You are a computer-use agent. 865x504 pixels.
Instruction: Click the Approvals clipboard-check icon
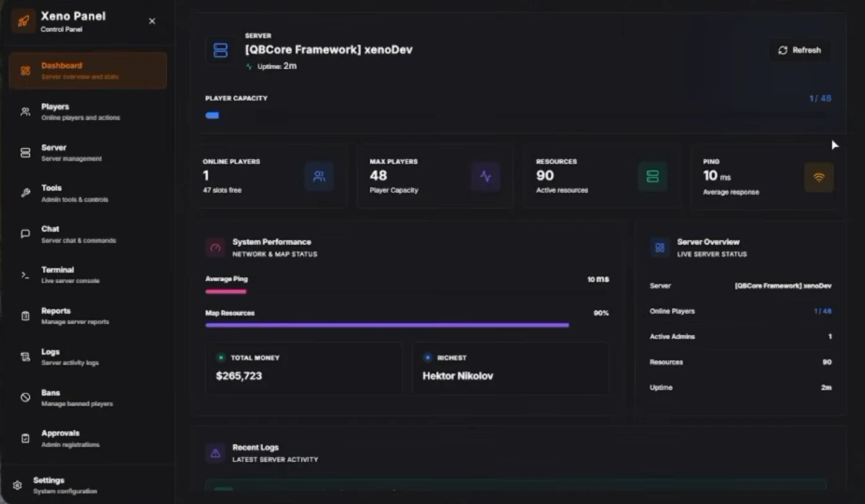25,438
